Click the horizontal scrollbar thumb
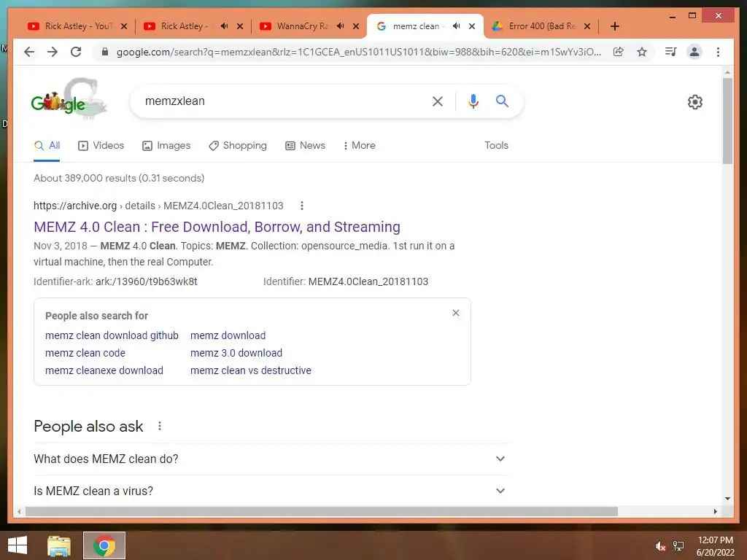747x560 pixels. [x=322, y=511]
